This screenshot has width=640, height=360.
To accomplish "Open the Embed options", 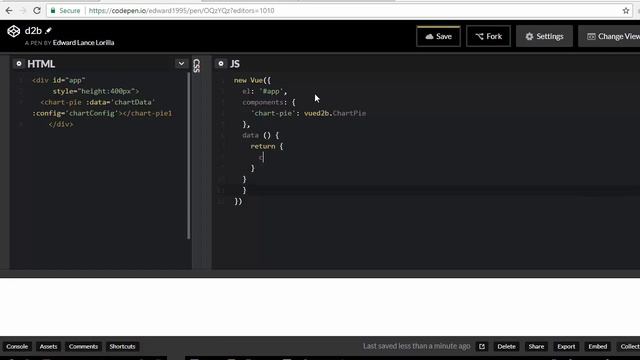I will 597,347.
